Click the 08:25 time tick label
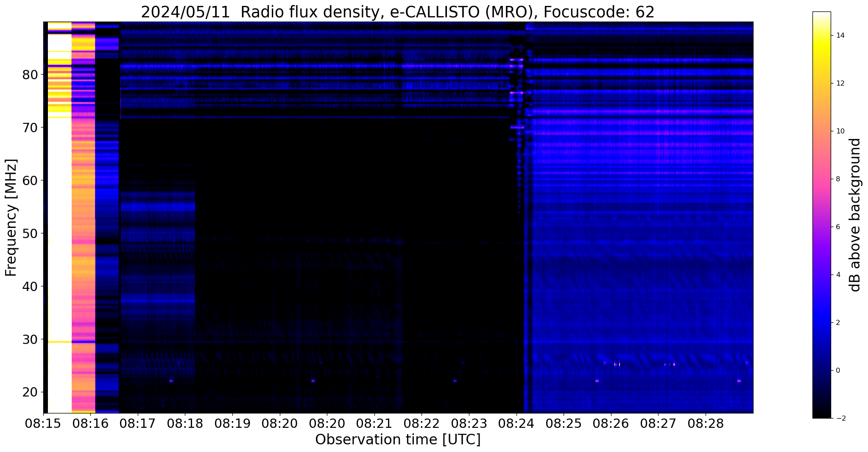The width and height of the screenshot is (868, 452). point(564,423)
